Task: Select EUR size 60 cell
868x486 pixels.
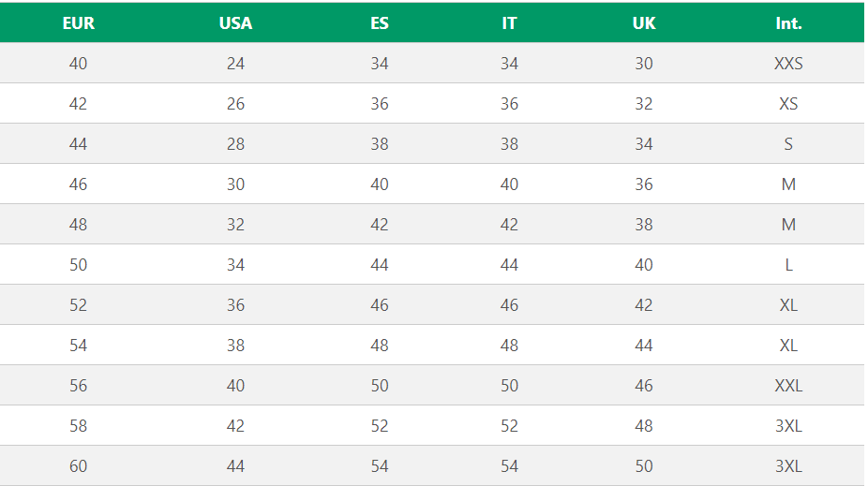Action: (78, 466)
